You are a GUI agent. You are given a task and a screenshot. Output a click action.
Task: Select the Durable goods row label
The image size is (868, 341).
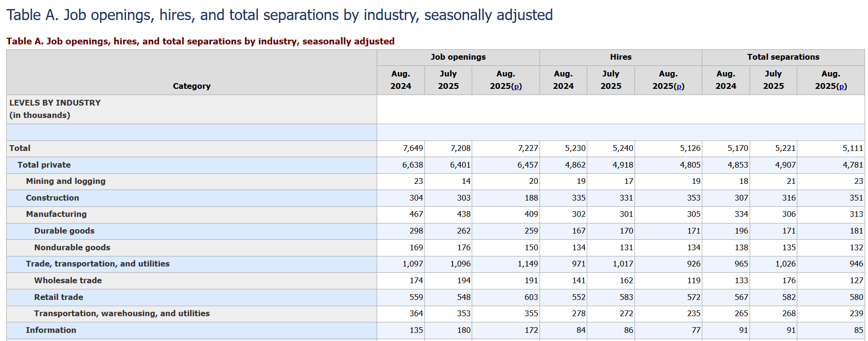tap(64, 231)
